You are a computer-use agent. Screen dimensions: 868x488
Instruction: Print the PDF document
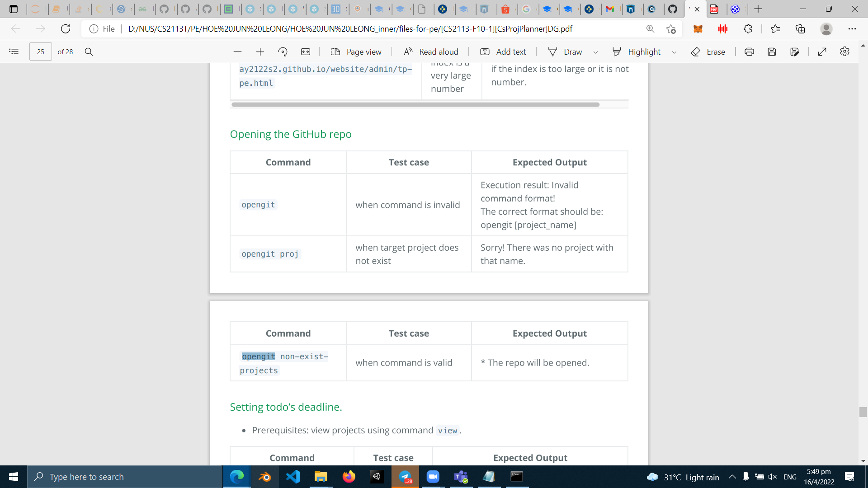(x=749, y=52)
